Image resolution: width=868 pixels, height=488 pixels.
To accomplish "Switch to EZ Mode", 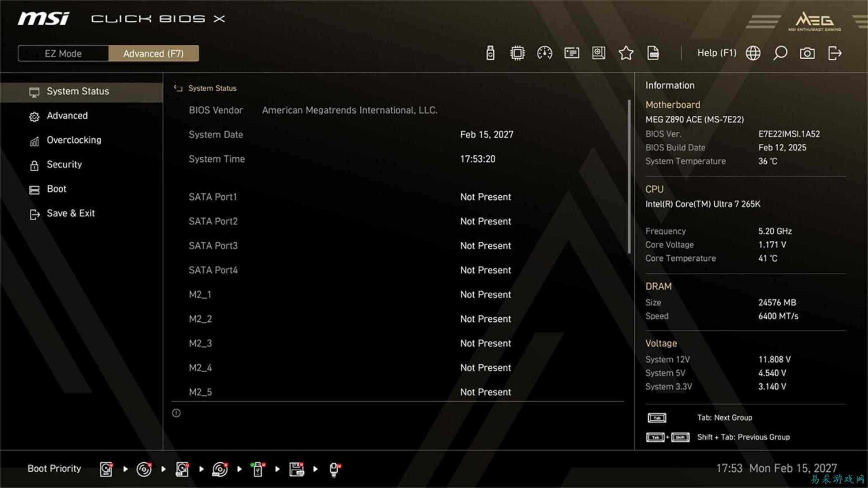I will (x=63, y=53).
